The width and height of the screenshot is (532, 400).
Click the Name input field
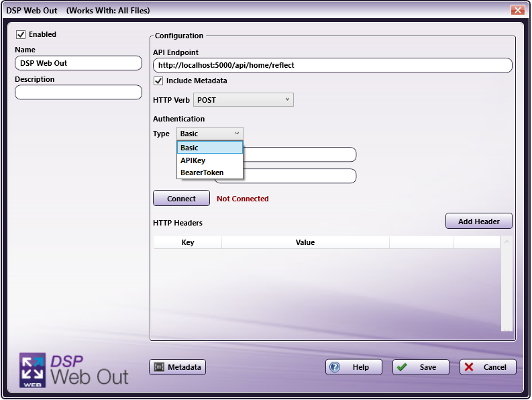point(78,63)
